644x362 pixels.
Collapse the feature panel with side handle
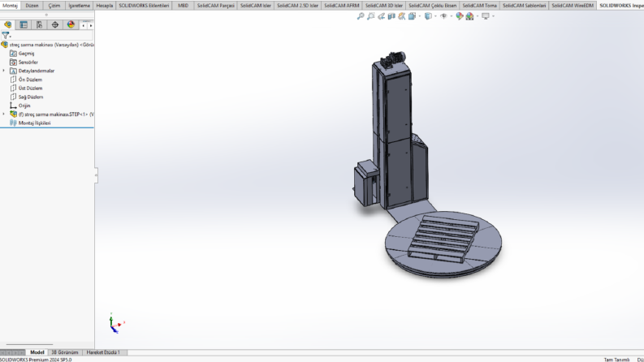point(96,175)
